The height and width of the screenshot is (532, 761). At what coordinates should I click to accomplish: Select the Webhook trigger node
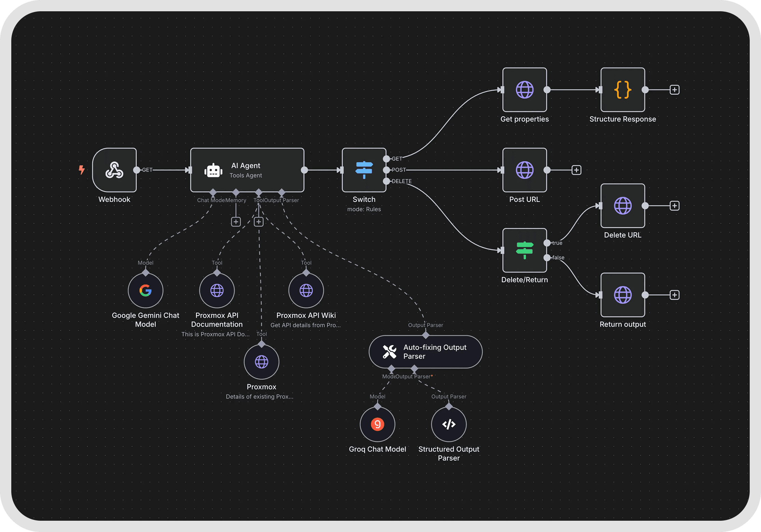click(114, 170)
